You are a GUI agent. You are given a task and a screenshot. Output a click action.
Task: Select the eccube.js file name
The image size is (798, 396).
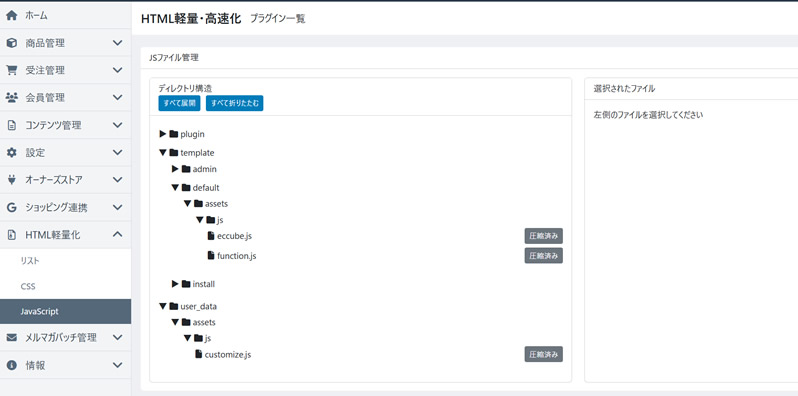235,236
